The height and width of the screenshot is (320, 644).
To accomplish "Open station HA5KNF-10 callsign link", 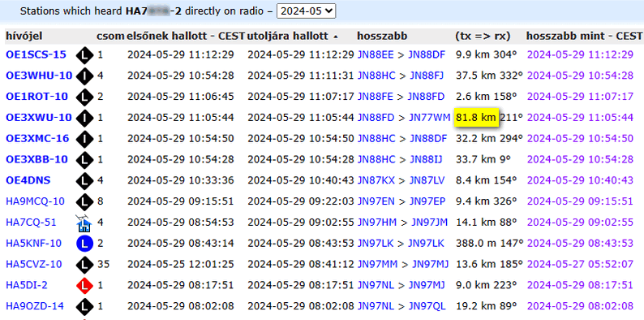I will 34,243.
